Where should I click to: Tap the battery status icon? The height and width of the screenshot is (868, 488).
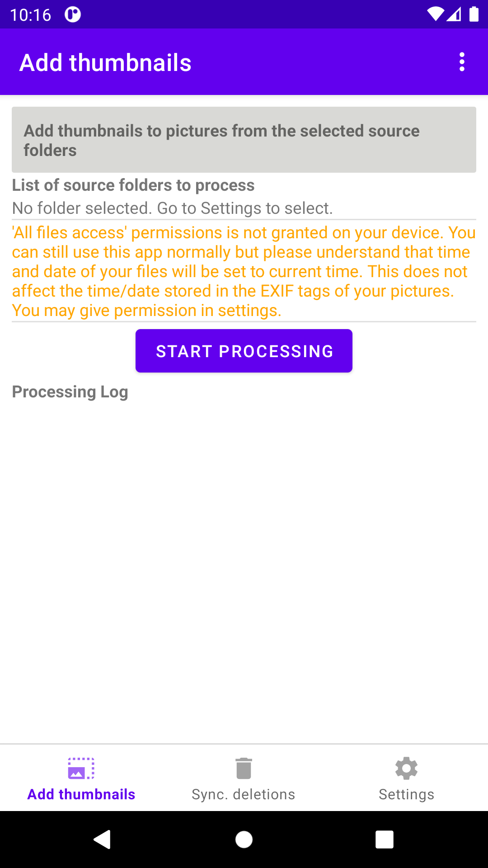coord(474,14)
